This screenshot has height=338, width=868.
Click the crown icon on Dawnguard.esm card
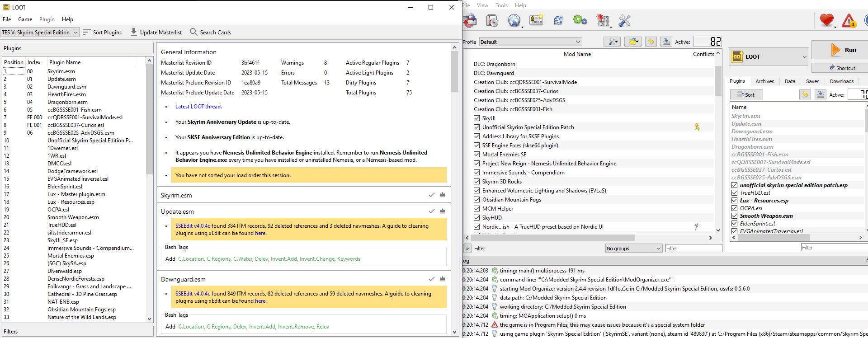[443, 279]
